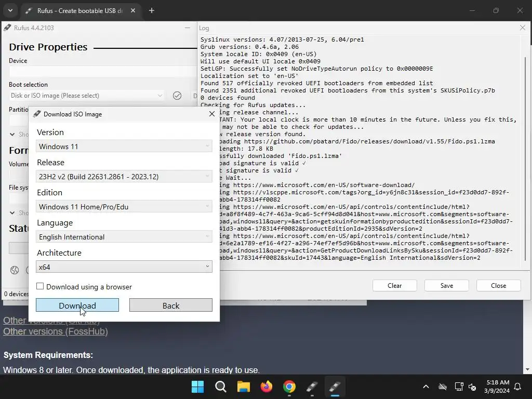Click the OneDrive tray icon

tap(443, 387)
